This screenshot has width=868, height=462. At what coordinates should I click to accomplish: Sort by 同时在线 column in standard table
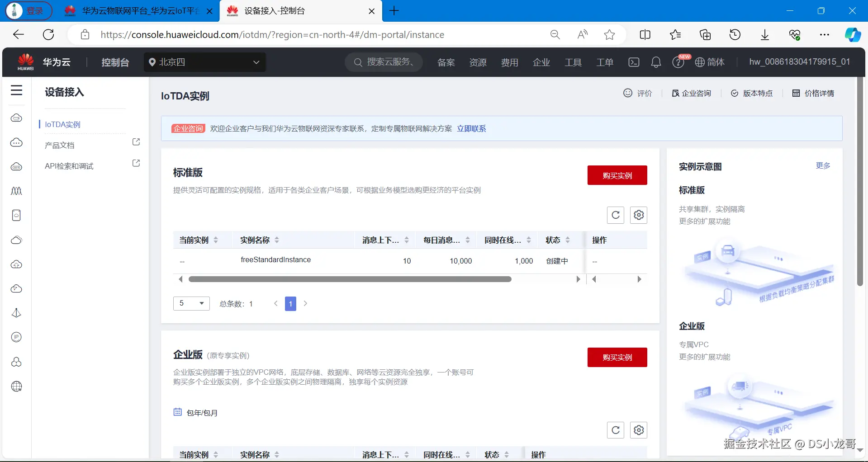click(x=529, y=240)
